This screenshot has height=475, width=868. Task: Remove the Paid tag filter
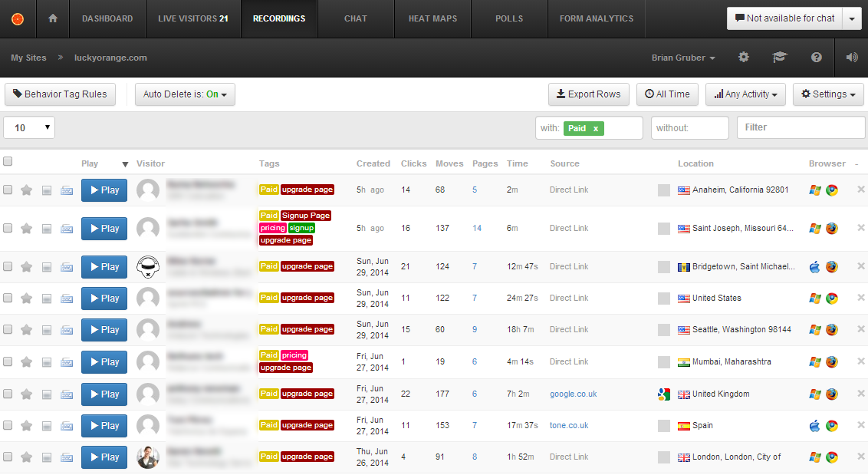[x=596, y=129]
